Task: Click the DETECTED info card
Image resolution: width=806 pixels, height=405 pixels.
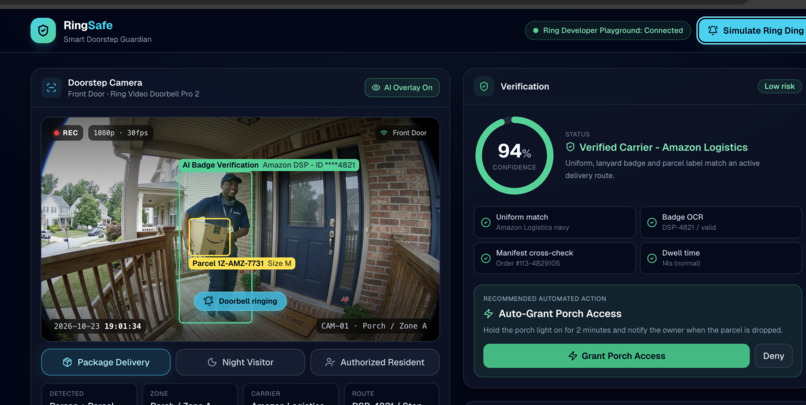Action: tap(89, 395)
